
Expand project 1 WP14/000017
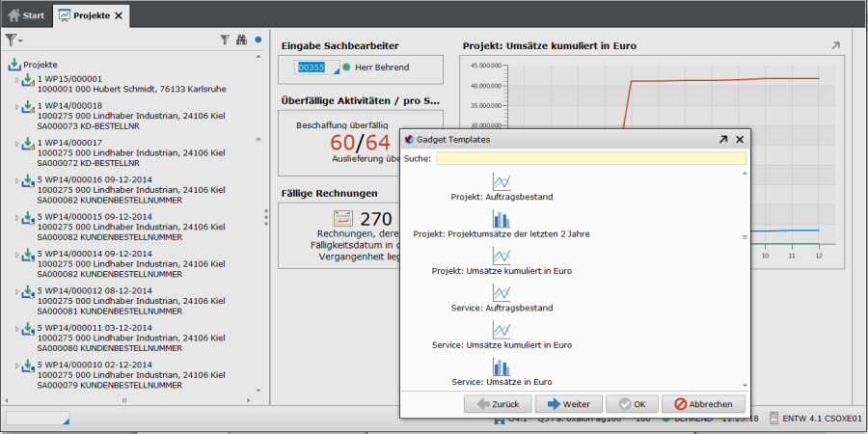tap(16, 144)
